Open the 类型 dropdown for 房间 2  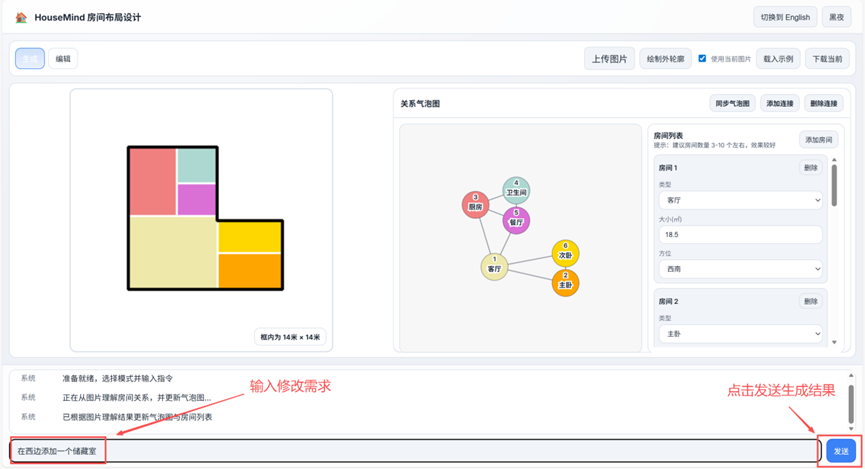[739, 333]
